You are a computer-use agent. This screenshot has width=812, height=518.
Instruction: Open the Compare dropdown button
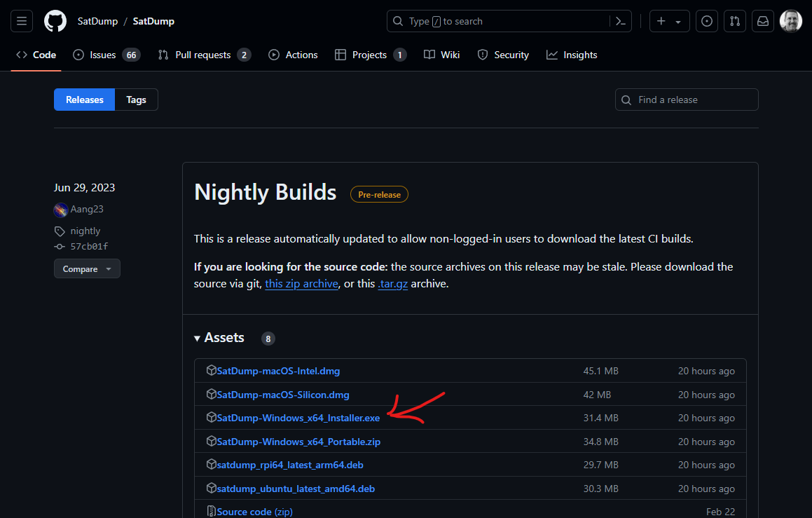[x=87, y=269]
